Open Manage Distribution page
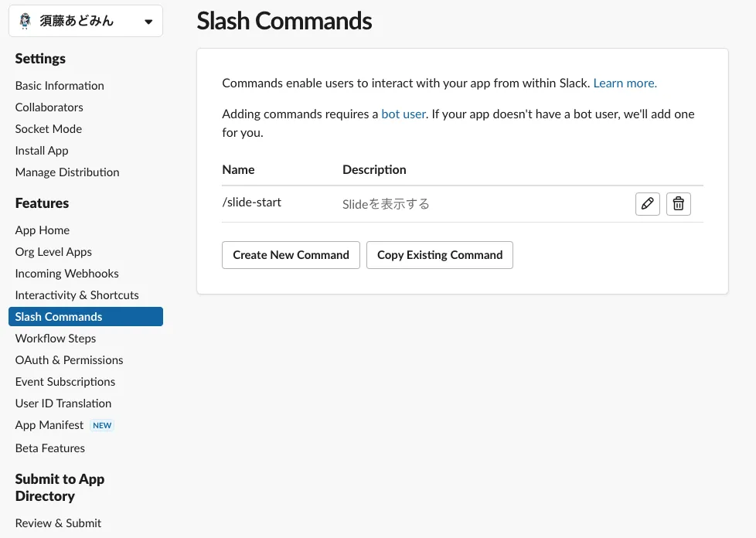The image size is (756, 538). [67, 172]
